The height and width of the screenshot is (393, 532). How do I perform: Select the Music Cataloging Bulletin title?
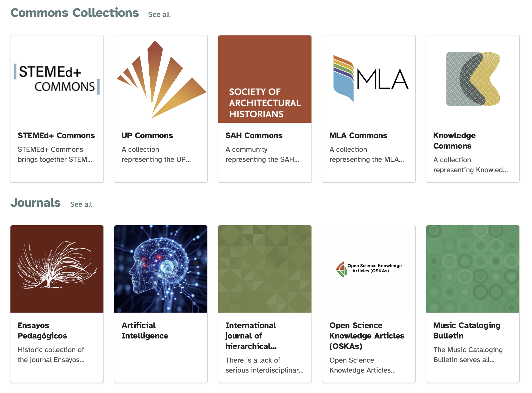[x=466, y=330]
